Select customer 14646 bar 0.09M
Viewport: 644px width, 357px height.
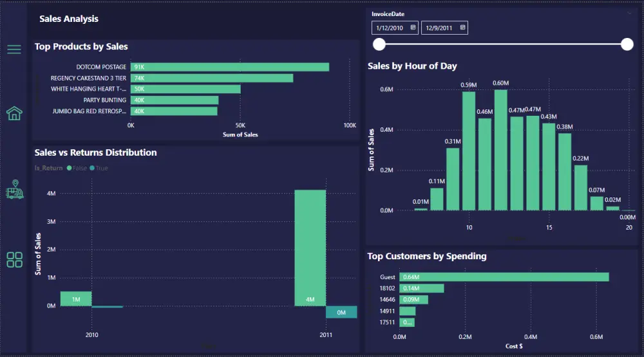[x=413, y=300]
